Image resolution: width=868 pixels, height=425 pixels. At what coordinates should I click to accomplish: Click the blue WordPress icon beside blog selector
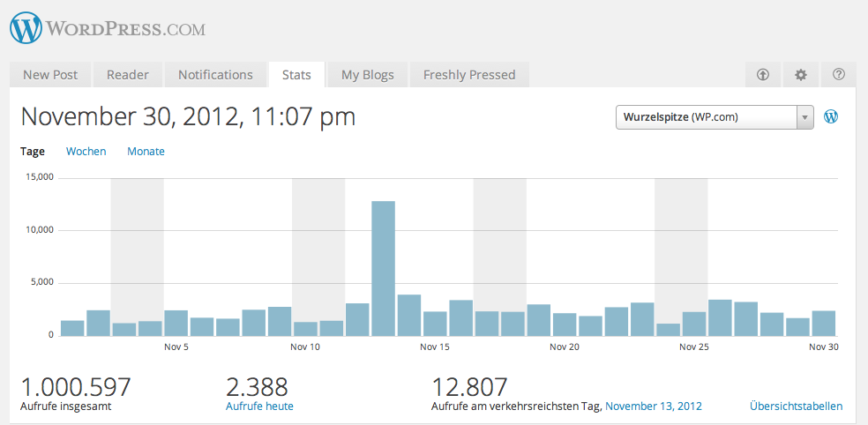[x=830, y=116]
